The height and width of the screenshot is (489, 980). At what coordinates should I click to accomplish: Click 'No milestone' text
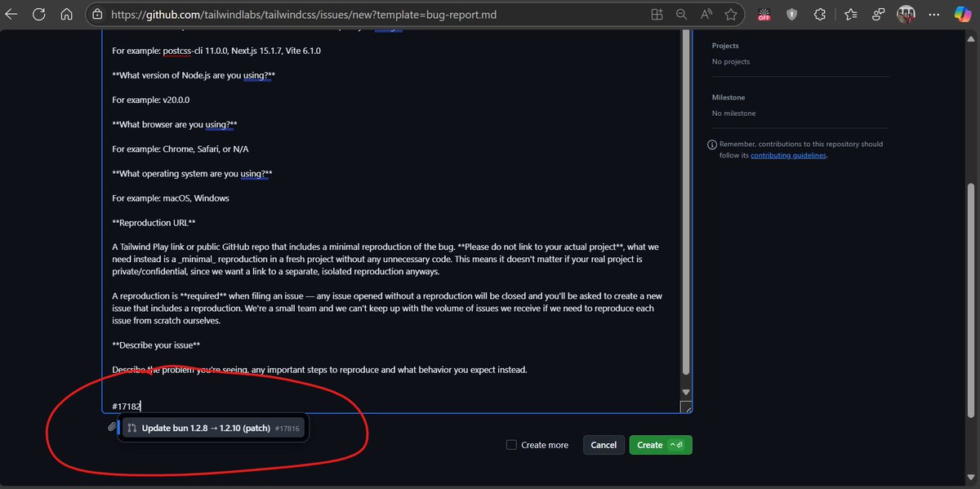[x=734, y=113]
